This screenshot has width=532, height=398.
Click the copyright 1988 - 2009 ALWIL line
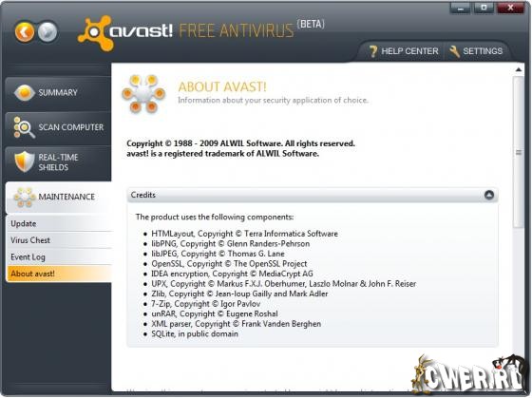click(240, 143)
